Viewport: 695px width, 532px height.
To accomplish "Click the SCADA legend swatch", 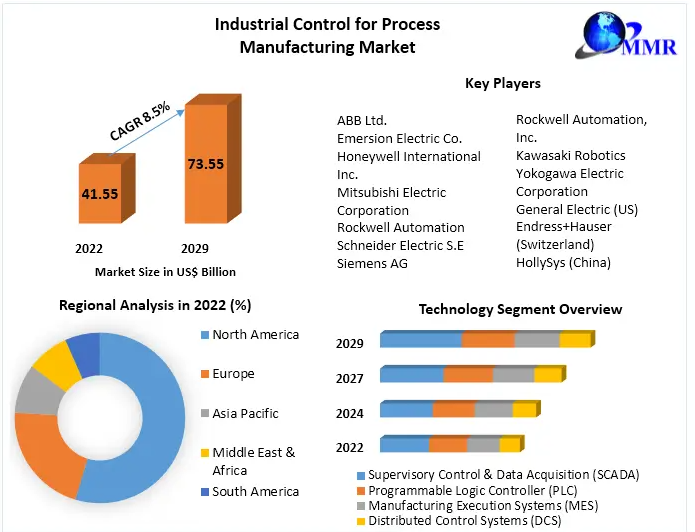I will (x=361, y=476).
